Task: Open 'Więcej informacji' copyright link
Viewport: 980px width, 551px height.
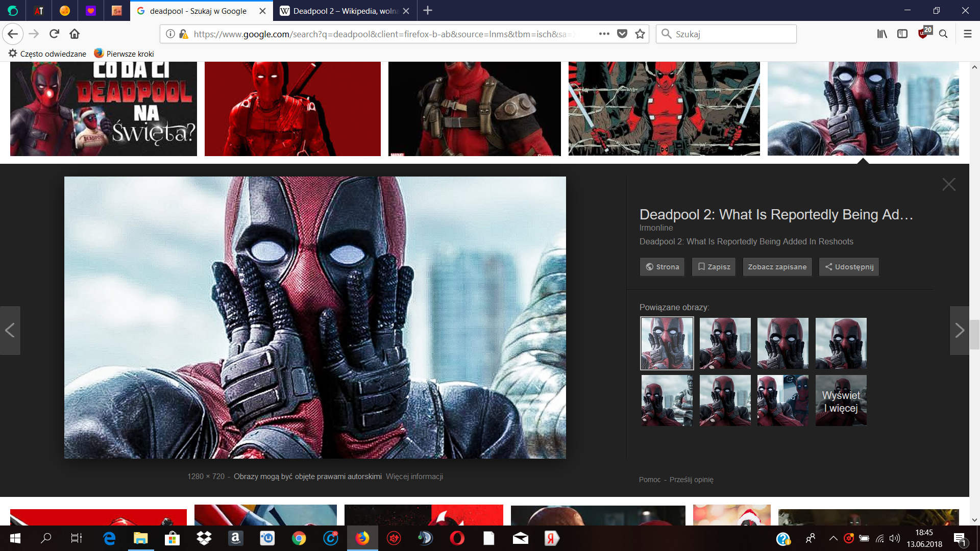Action: pos(414,477)
